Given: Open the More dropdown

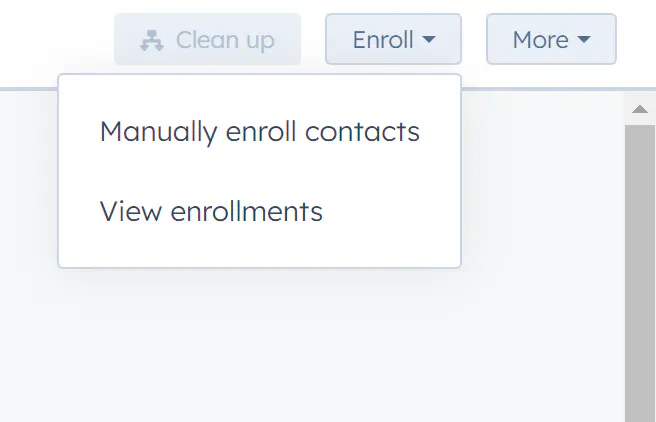Looking at the screenshot, I should click(x=551, y=39).
